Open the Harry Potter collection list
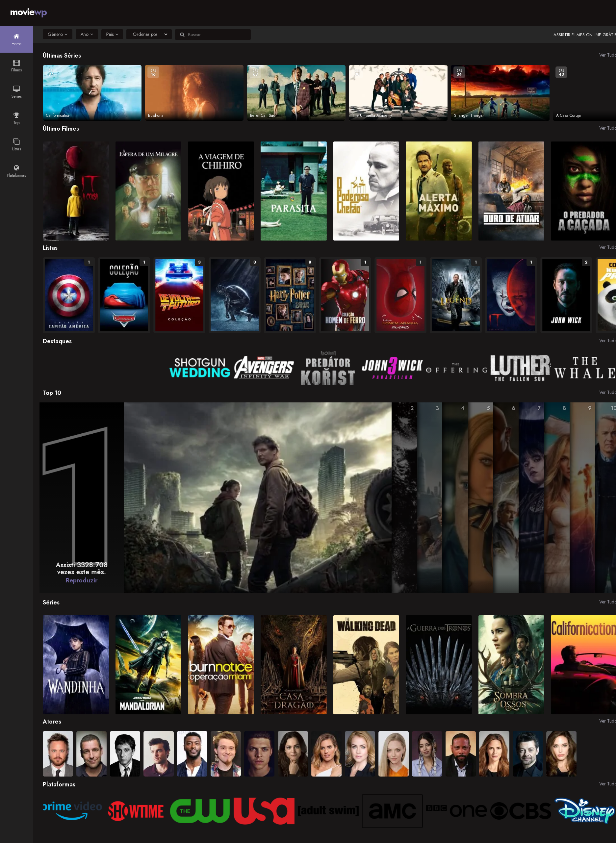 click(x=290, y=295)
